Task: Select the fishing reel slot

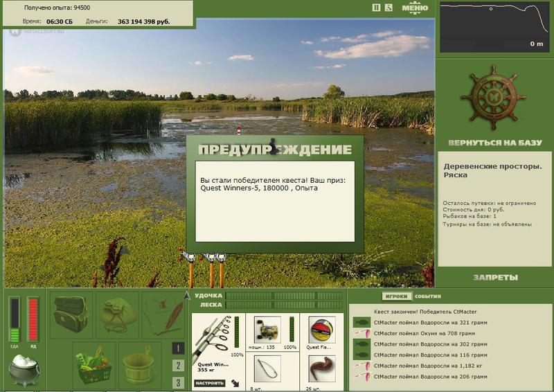Action: tap(267, 330)
